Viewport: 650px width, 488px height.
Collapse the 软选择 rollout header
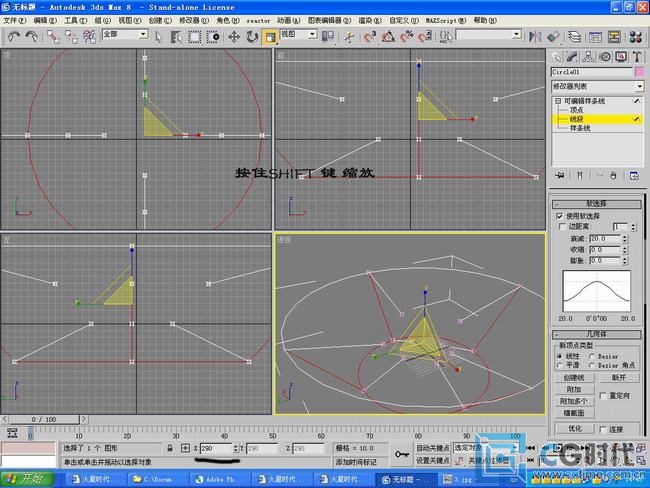pos(597,204)
